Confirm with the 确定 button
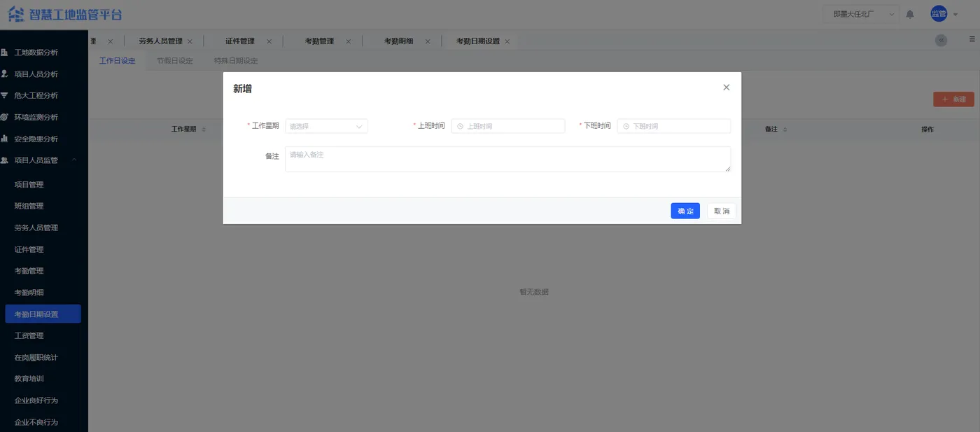 click(685, 211)
